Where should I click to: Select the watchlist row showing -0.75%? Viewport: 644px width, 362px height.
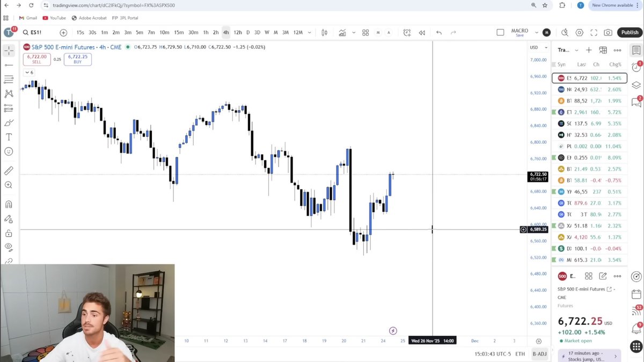coord(589,180)
